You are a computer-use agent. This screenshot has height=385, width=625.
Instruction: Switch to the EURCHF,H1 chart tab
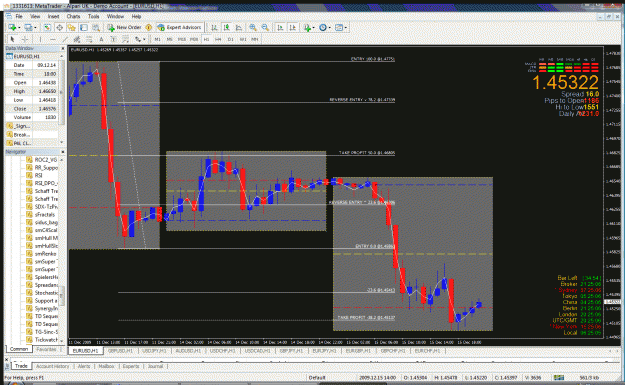click(427, 351)
